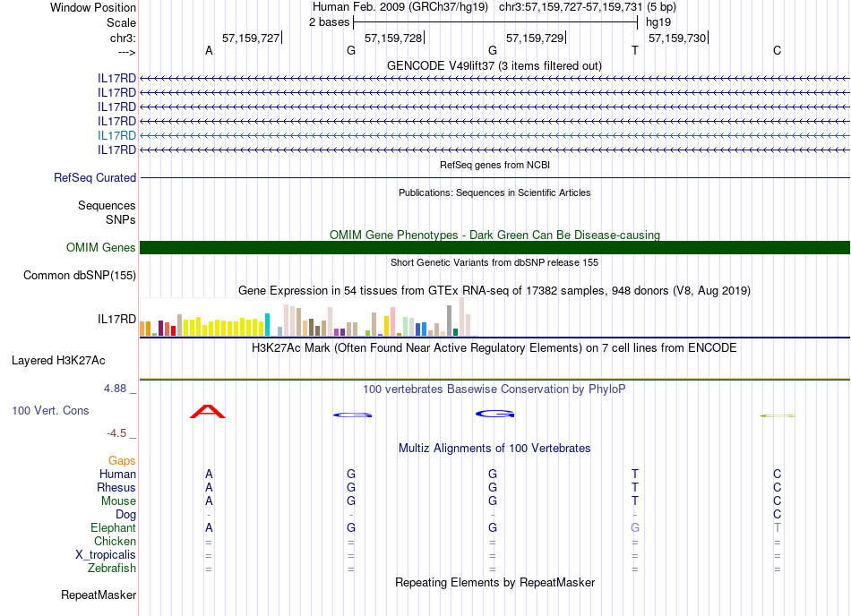Click the '2 bases' scale bar label
Image resolution: width=851 pixels, height=616 pixels.
click(x=329, y=22)
